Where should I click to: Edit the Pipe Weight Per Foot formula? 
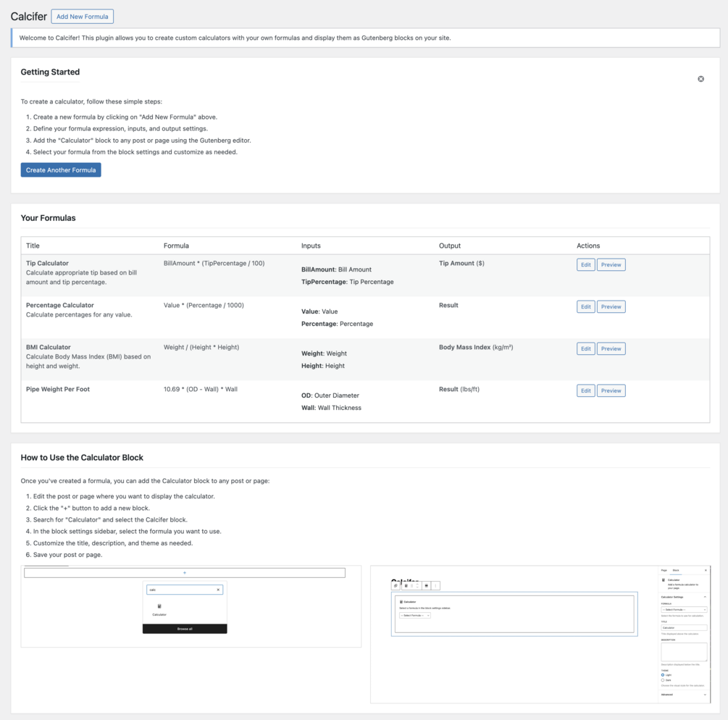[x=585, y=391]
